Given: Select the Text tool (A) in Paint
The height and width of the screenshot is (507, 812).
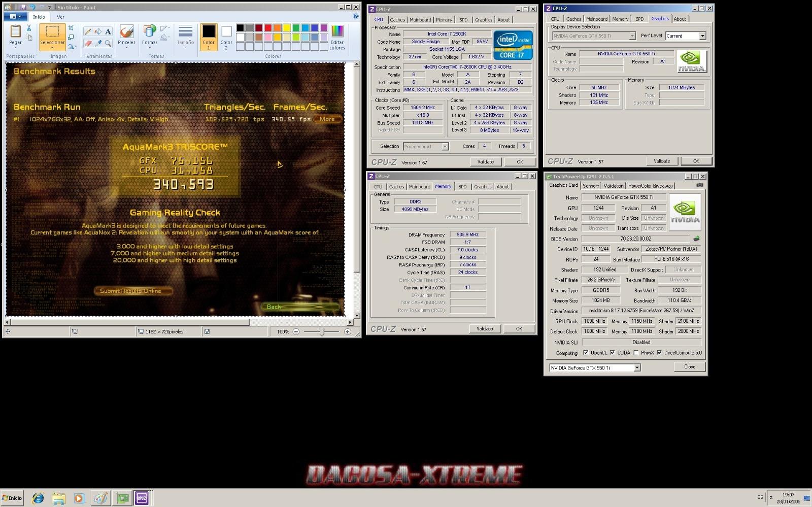Looking at the screenshot, I should click(108, 31).
